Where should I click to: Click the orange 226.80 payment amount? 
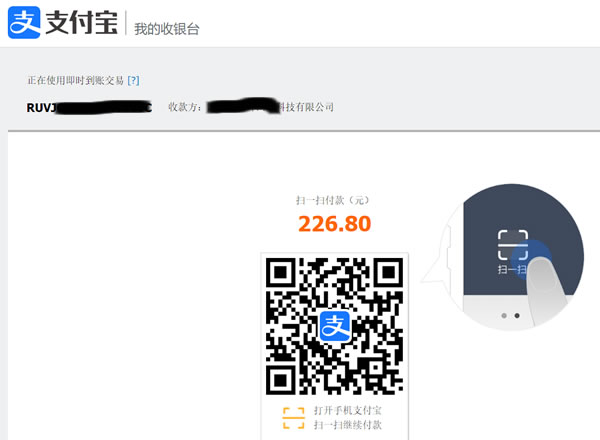click(334, 223)
